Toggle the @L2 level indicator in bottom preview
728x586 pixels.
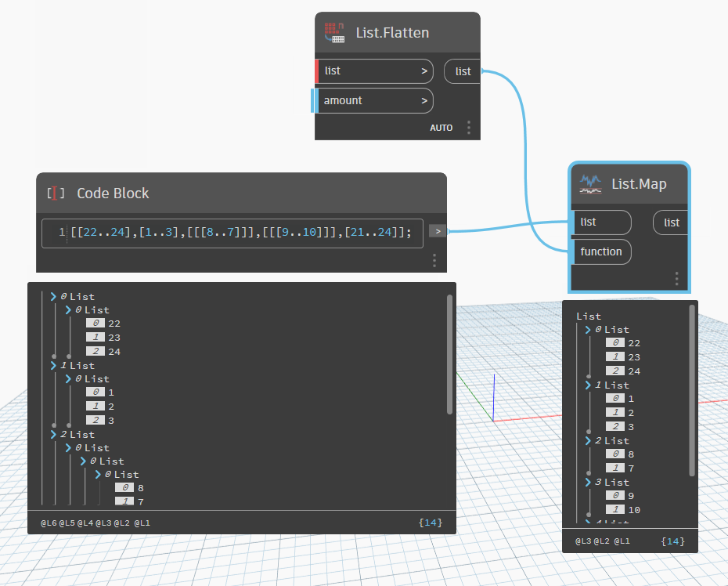click(121, 523)
